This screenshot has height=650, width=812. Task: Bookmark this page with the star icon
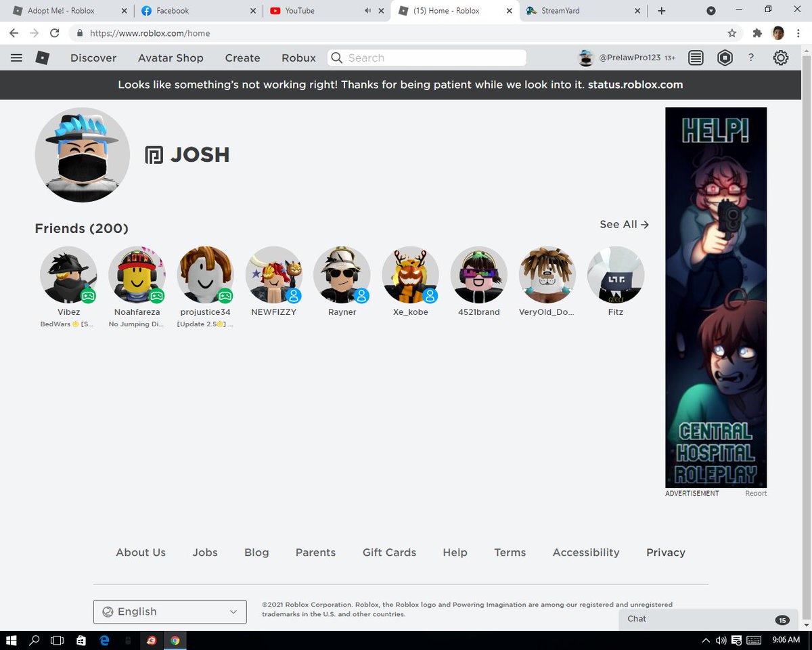click(x=731, y=32)
